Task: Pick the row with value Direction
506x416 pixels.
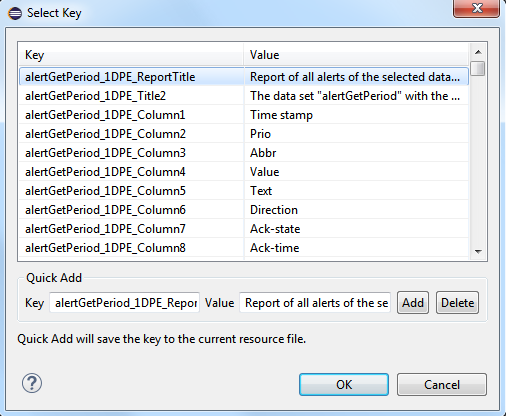Action: coord(244,210)
